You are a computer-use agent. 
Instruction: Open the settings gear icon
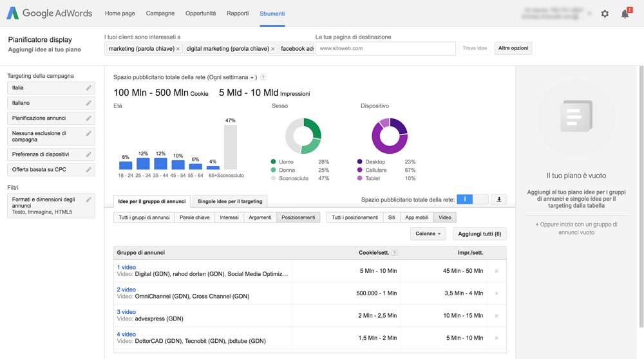[605, 14]
